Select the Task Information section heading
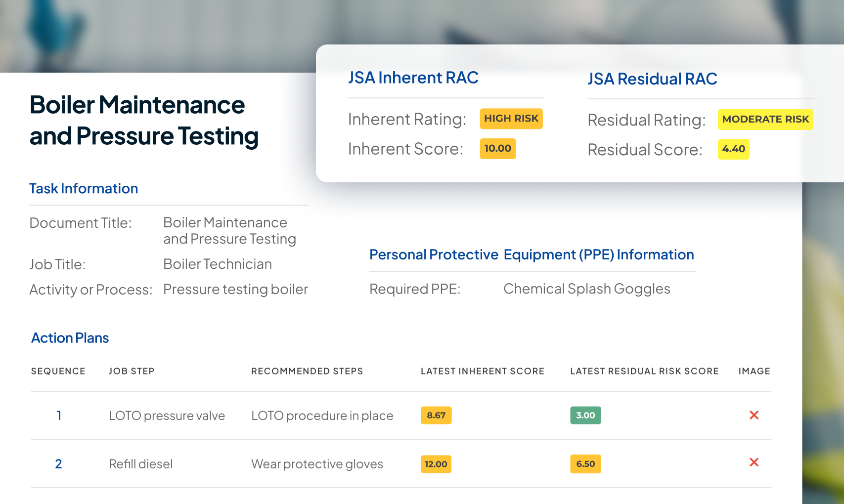The image size is (844, 504). 84,189
